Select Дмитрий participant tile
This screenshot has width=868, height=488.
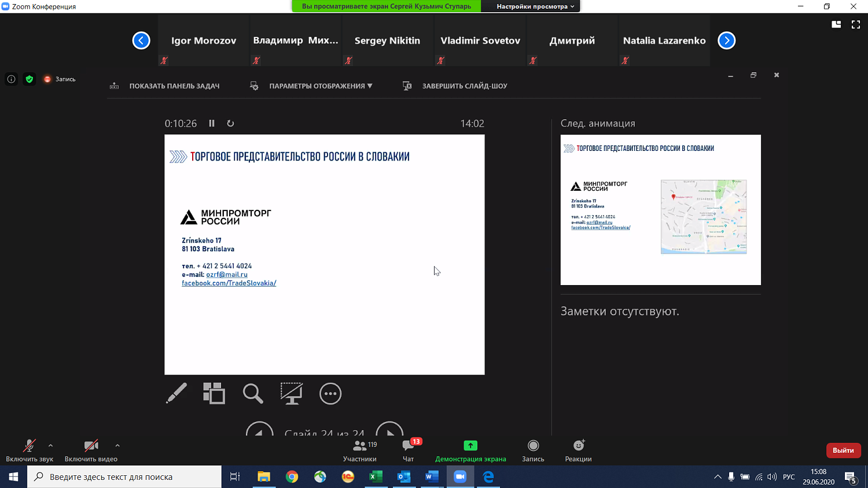[572, 40]
